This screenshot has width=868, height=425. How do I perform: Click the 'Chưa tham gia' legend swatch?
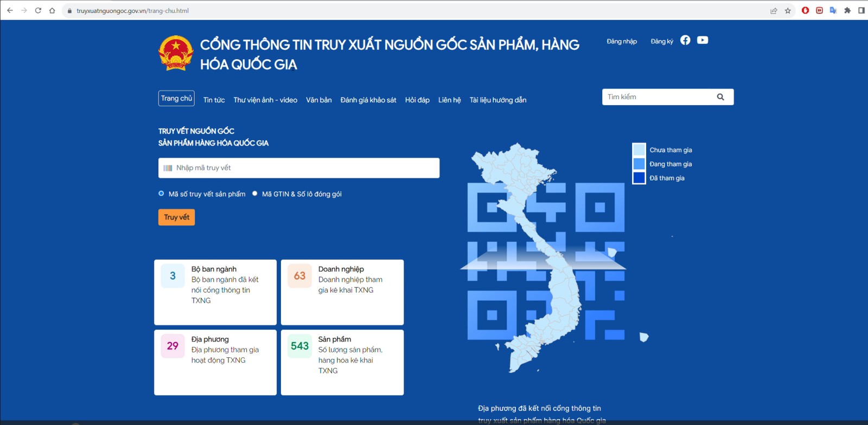tap(639, 150)
